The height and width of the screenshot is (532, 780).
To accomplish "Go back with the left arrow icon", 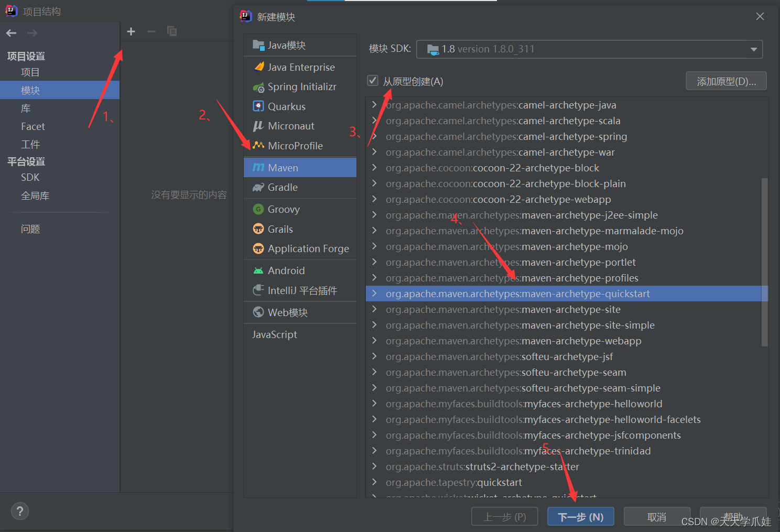I will click(12, 33).
